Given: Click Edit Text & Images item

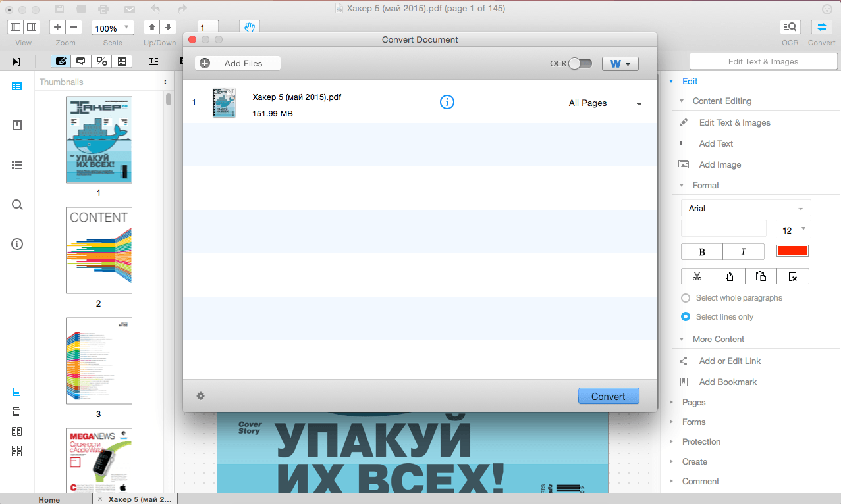Looking at the screenshot, I should coord(734,123).
